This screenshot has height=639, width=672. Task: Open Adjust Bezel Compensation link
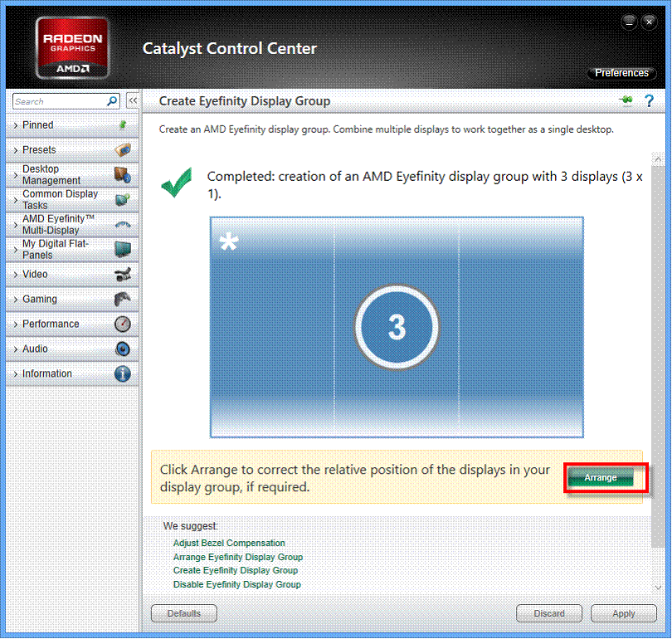pyautogui.click(x=229, y=543)
